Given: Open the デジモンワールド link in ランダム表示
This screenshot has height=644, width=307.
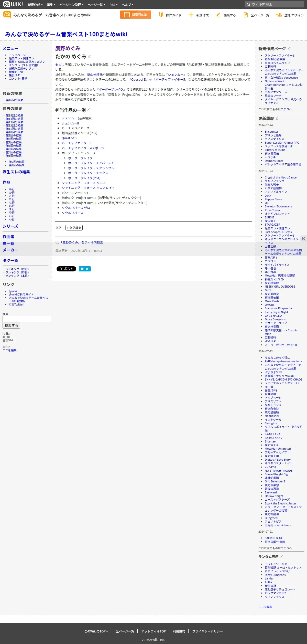Looking at the screenshot, I should pos(276,564).
